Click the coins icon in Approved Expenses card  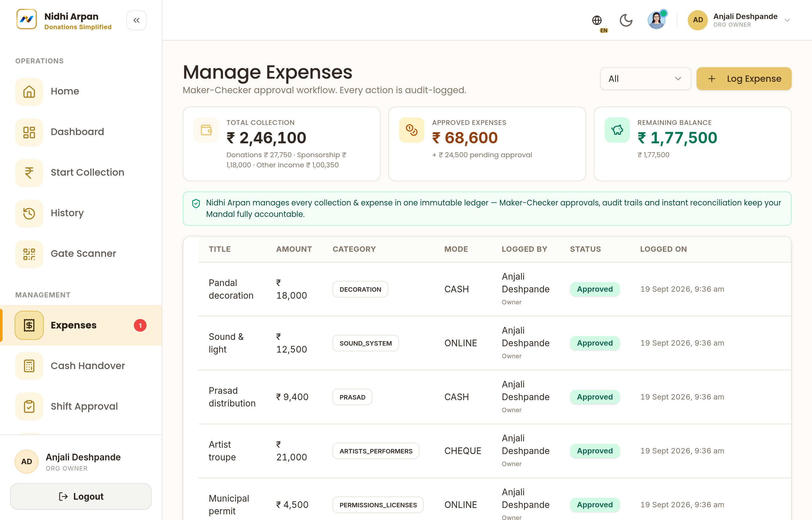[411, 130]
